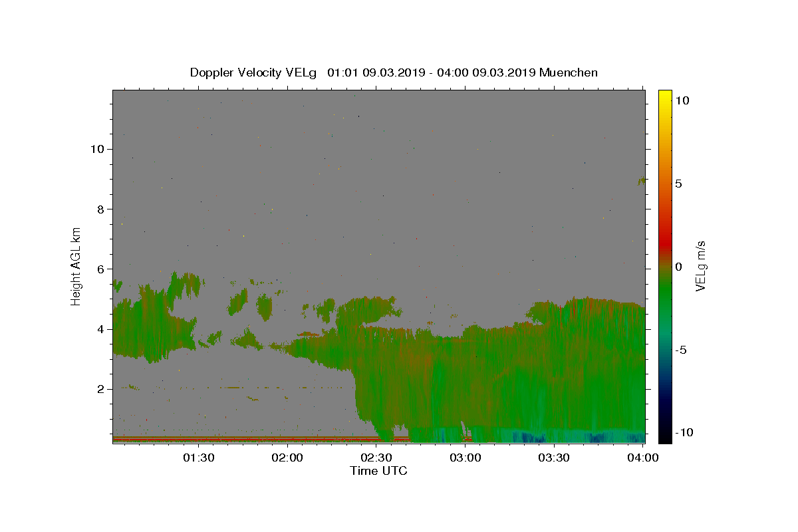Click the 'Height AGL km' y-axis label
The height and width of the screenshot is (532, 798).
(76, 265)
